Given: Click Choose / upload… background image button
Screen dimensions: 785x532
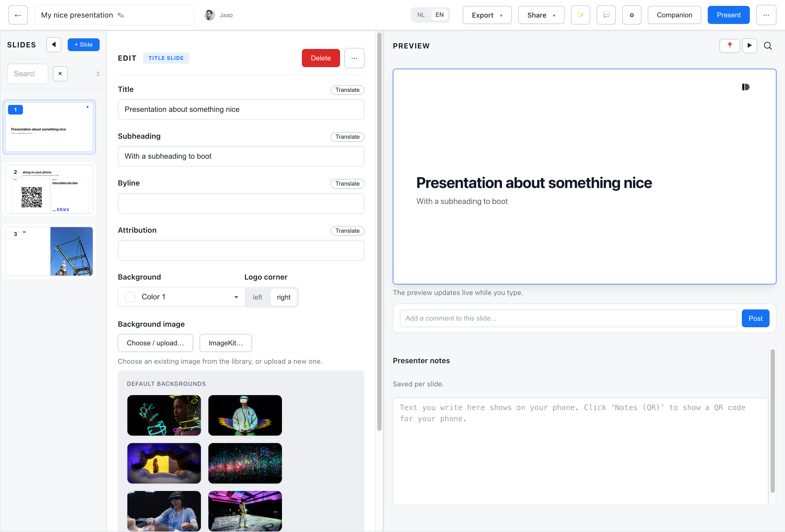Looking at the screenshot, I should pos(155,343).
